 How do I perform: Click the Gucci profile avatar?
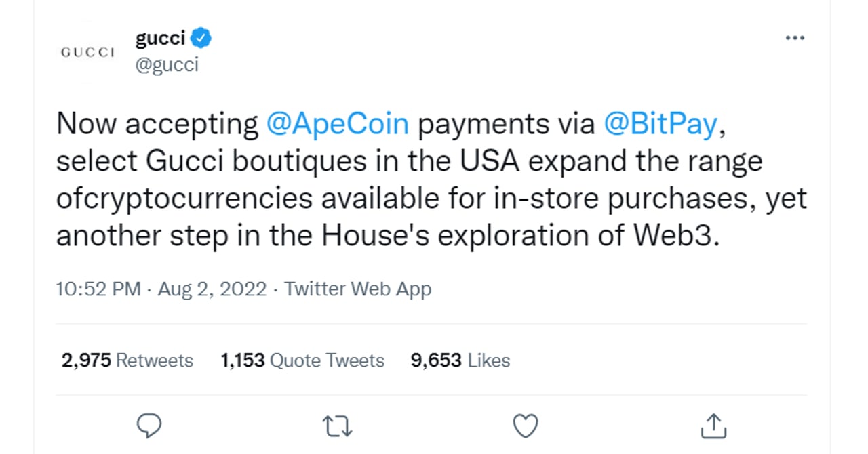(x=86, y=51)
